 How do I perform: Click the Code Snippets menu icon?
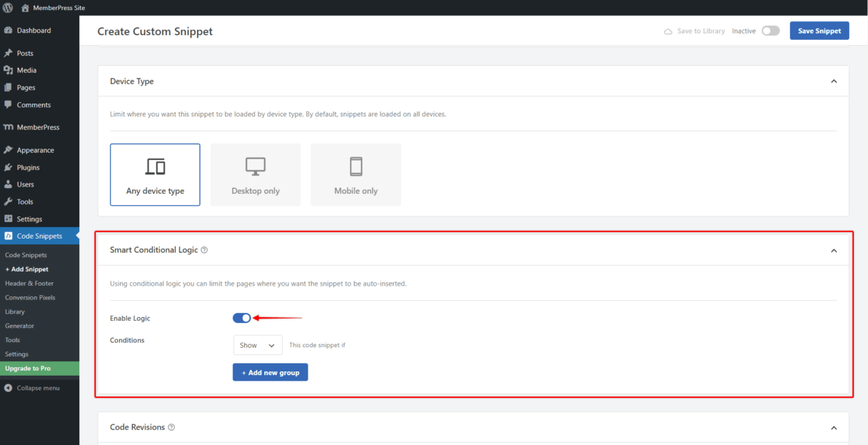pyautogui.click(x=9, y=236)
